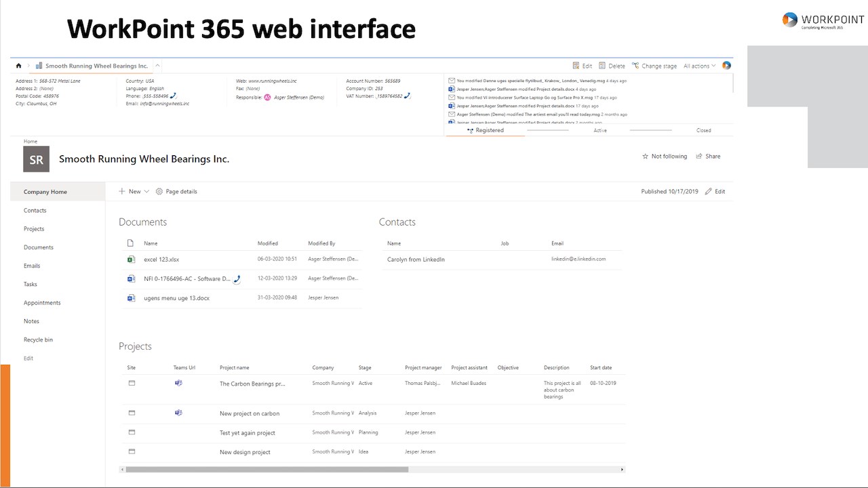Open Carolyn from LinkedIn contact
The image size is (868, 488).
pyautogui.click(x=416, y=260)
